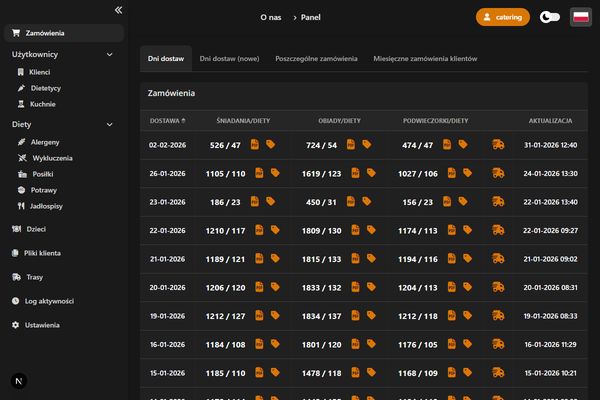Image resolution: width=600 pixels, height=400 pixels.
Task: Open PDF for snacks on 22-01-2026
Action: coord(450,231)
